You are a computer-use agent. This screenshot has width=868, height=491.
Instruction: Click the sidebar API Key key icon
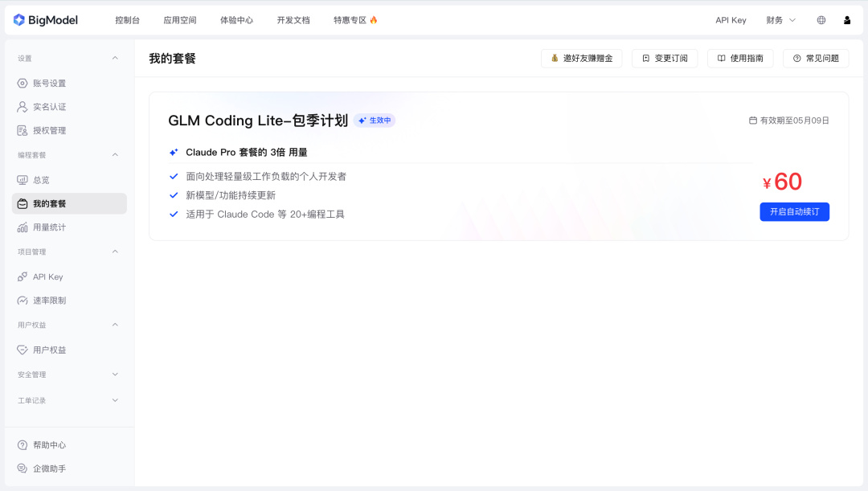point(23,276)
